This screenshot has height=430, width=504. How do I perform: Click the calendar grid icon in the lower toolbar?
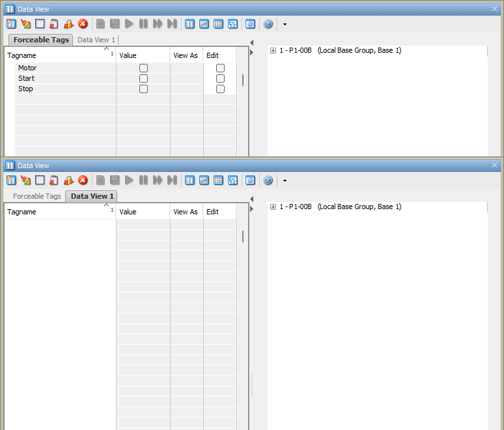click(218, 180)
